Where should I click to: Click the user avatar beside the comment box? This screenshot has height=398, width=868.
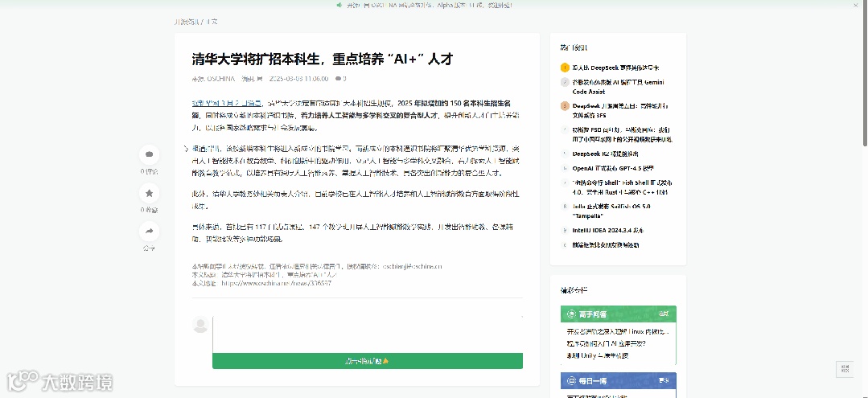[200, 324]
